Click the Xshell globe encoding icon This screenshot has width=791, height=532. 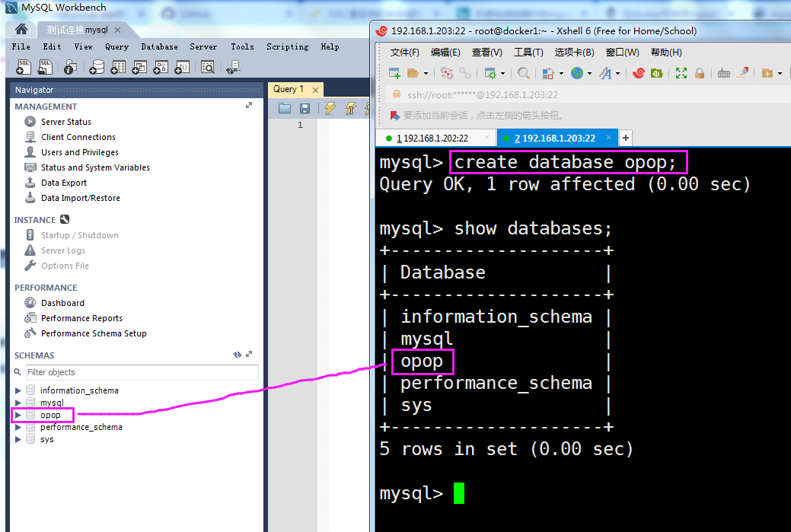click(577, 74)
